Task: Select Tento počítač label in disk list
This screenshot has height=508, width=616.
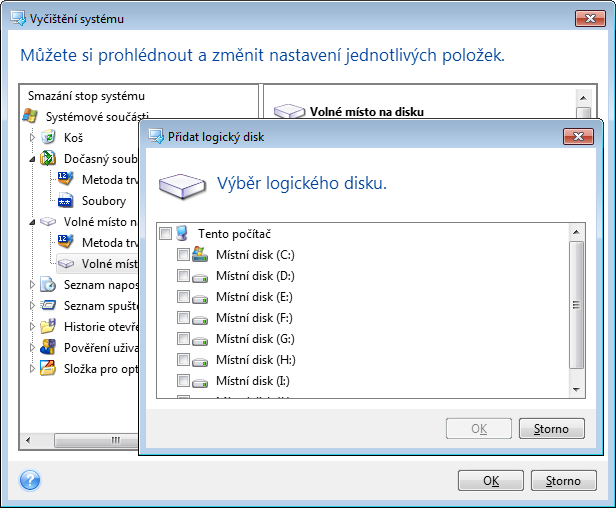Action: (x=234, y=233)
